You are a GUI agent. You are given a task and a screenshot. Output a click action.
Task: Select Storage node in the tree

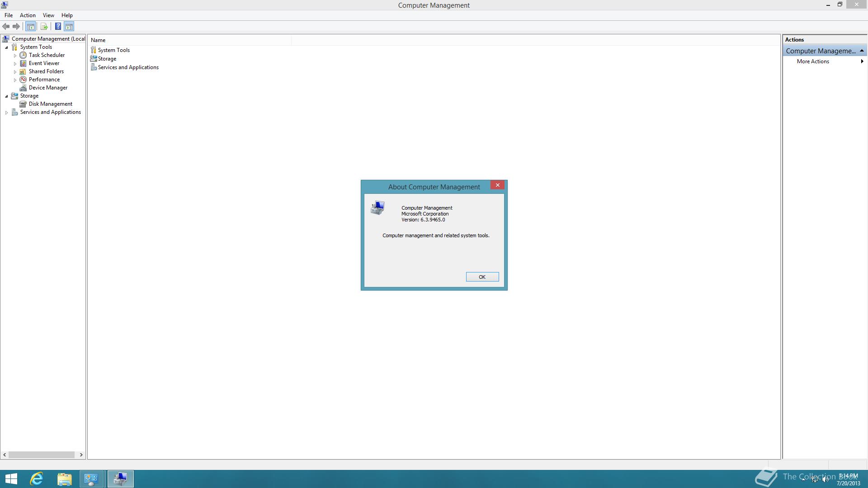point(29,96)
